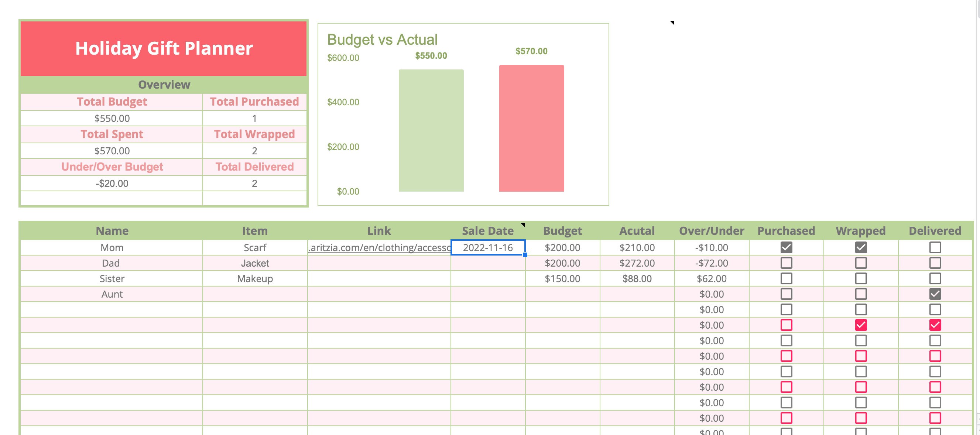Check the Delivered checkbox for Dad's Jacket

[935, 263]
